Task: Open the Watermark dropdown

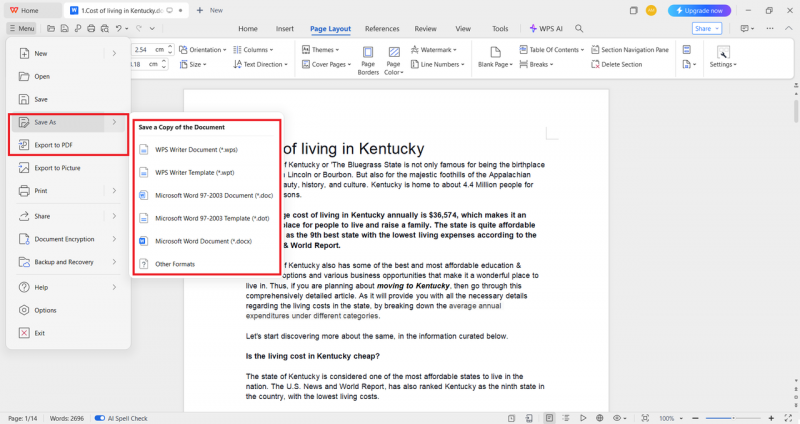Action: tap(434, 49)
